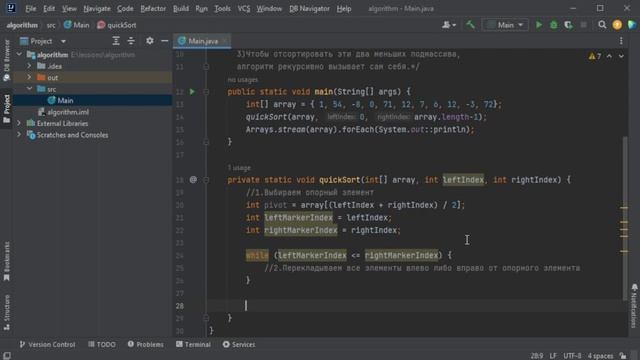Expand the out folder
This screenshot has width=640, height=360.
(x=29, y=77)
